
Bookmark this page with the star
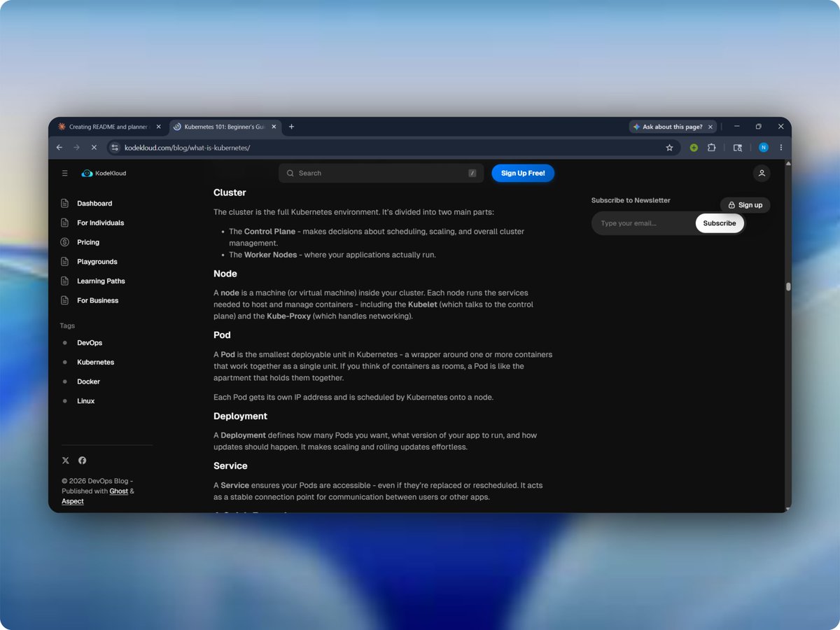coord(669,148)
